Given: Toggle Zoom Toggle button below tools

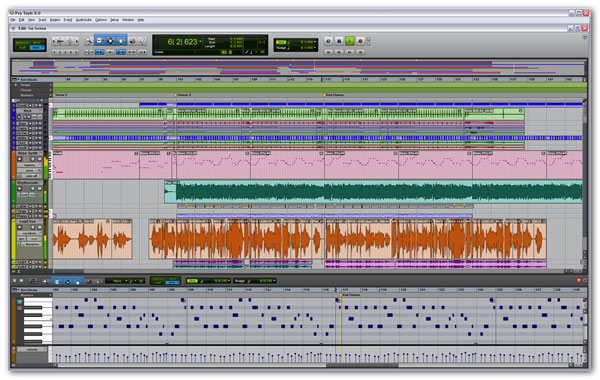Looking at the screenshot, I should pos(88,52).
